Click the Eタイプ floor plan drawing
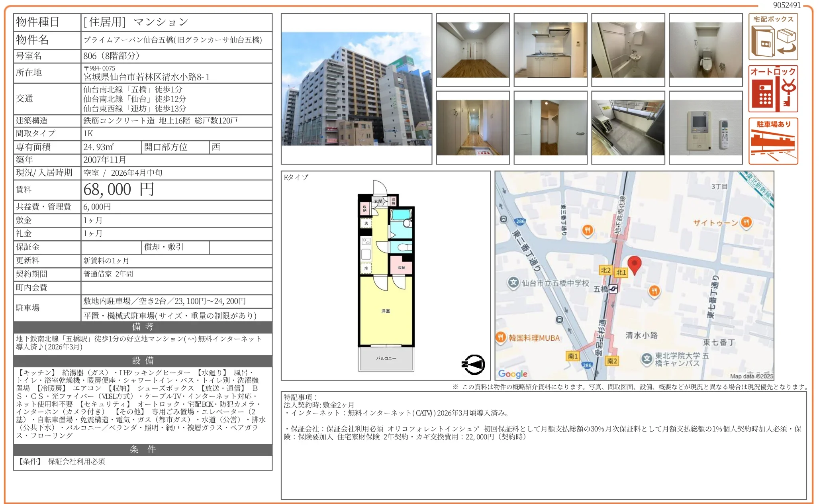The image size is (819, 504). tap(386, 276)
